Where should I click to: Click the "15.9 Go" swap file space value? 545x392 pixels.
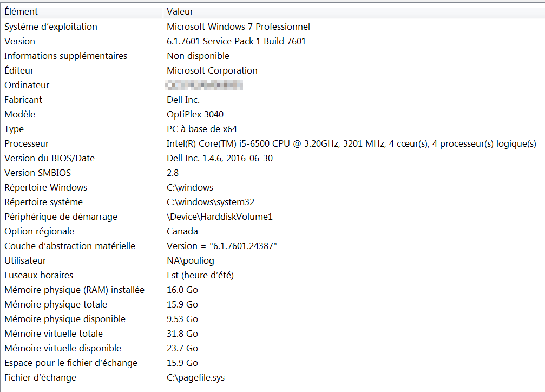coord(182,363)
